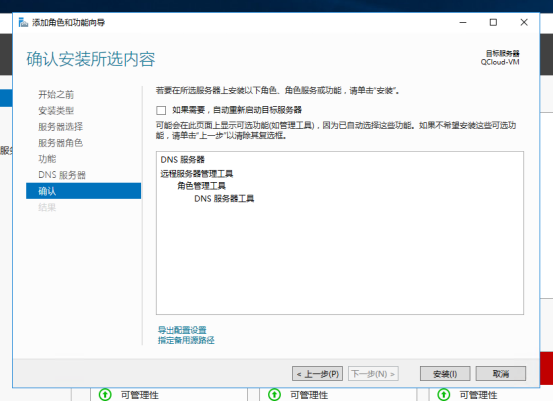Click the 导出配置设置 link
554x402 pixels.
tap(182, 330)
